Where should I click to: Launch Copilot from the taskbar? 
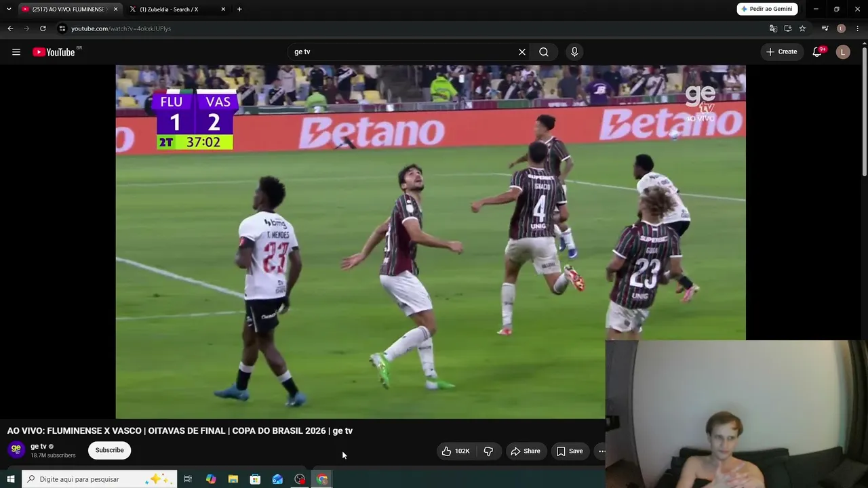[211, 479]
